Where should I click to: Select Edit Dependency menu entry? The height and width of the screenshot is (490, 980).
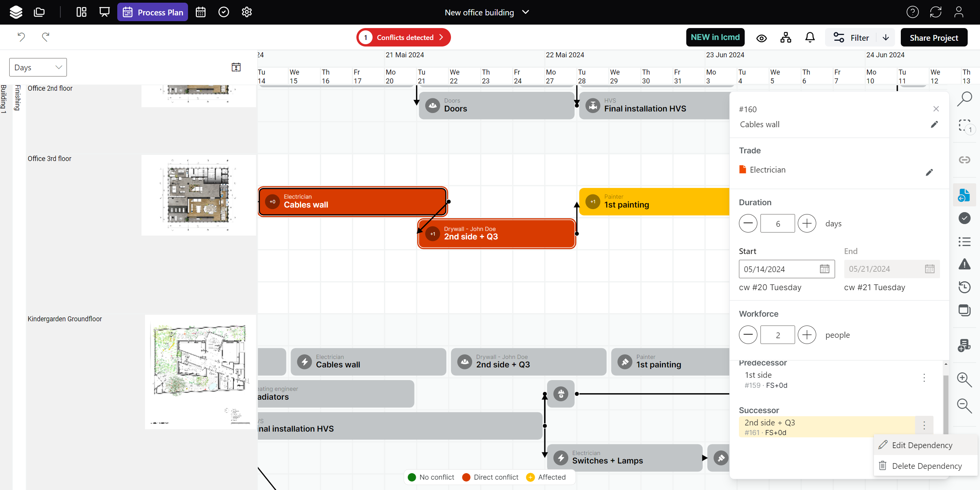tap(922, 445)
